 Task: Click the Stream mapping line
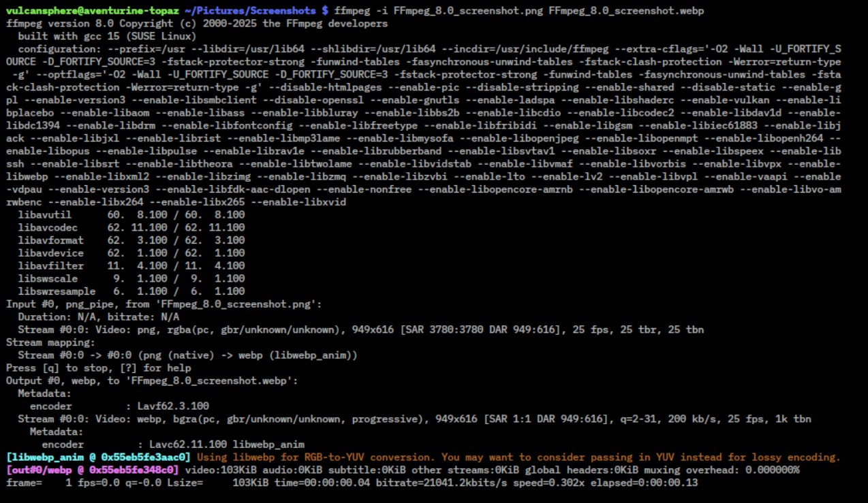(x=48, y=342)
